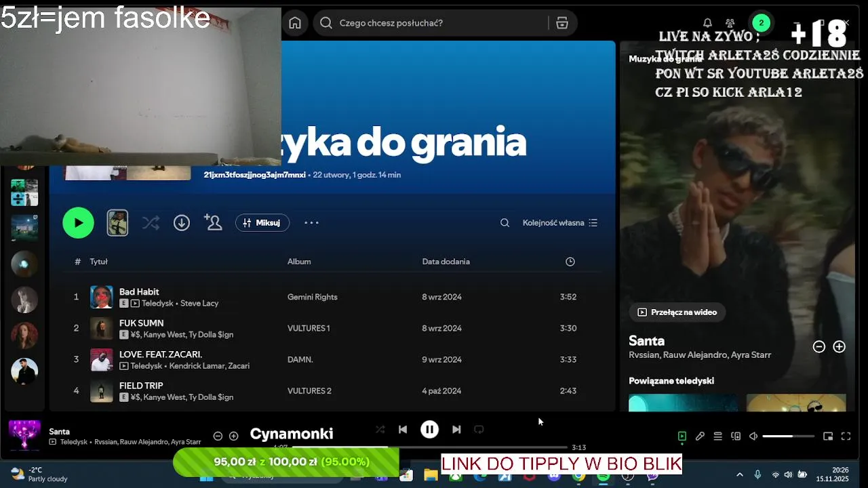Viewport: 868px width, 488px height.
Task: Click the plus icon in the bottom player bar
Action: coord(234,436)
